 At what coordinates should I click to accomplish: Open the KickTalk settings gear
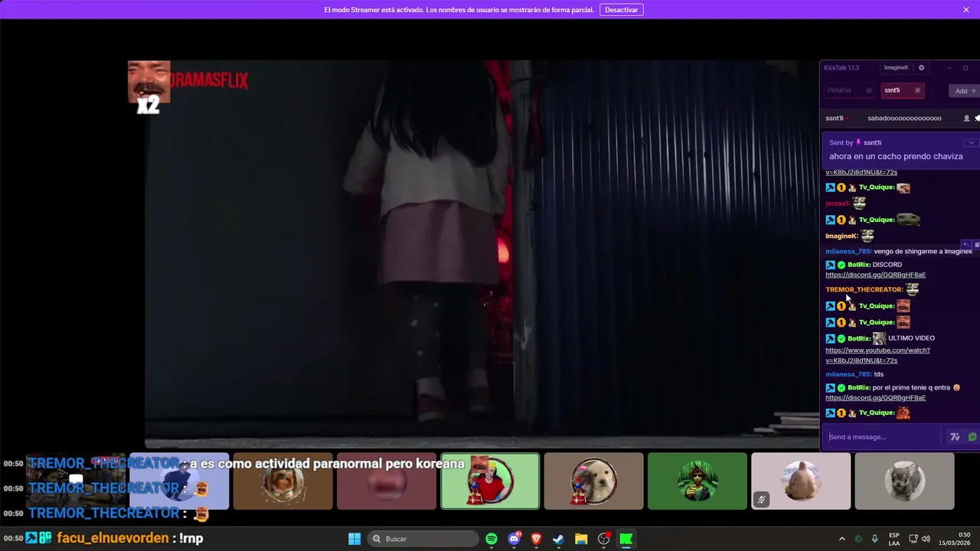(x=921, y=67)
